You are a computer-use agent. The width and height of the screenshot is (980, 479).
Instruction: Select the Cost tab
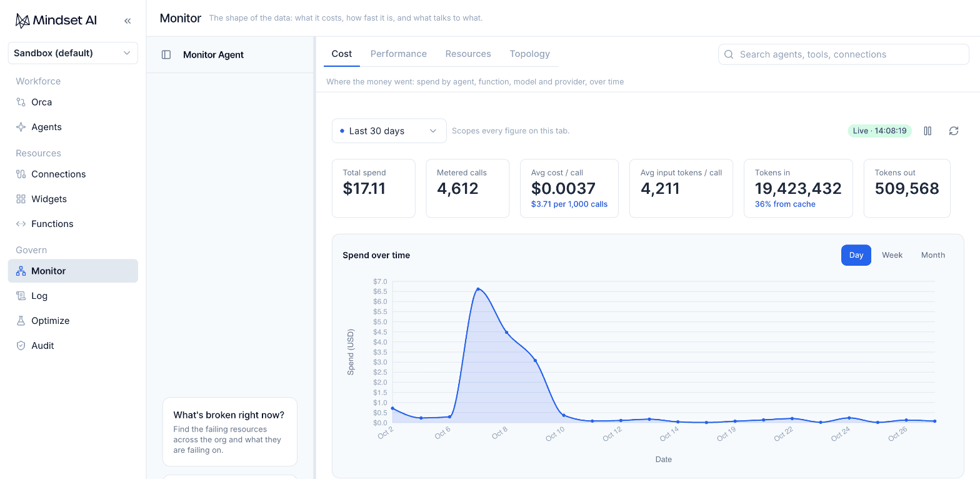[x=342, y=54]
